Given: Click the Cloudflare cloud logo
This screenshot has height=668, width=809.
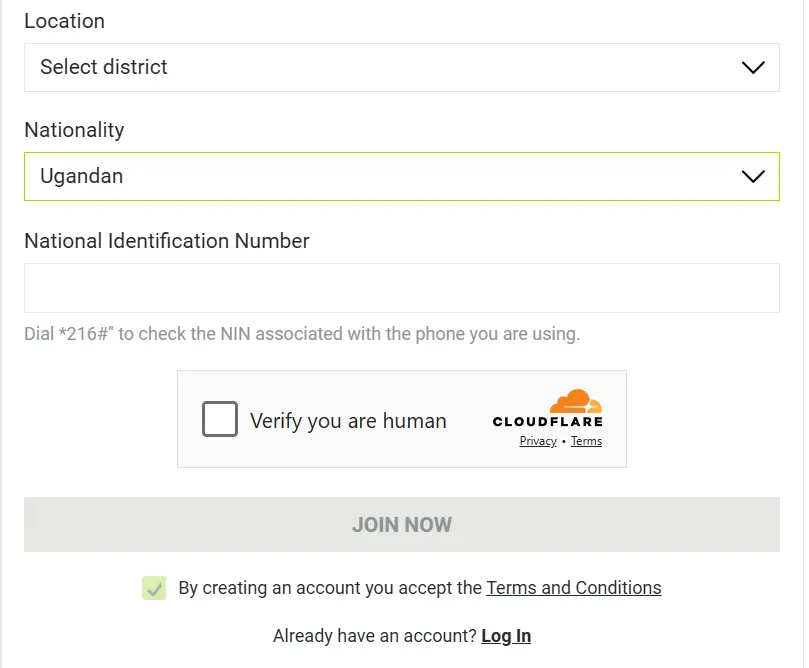Looking at the screenshot, I should [x=576, y=401].
